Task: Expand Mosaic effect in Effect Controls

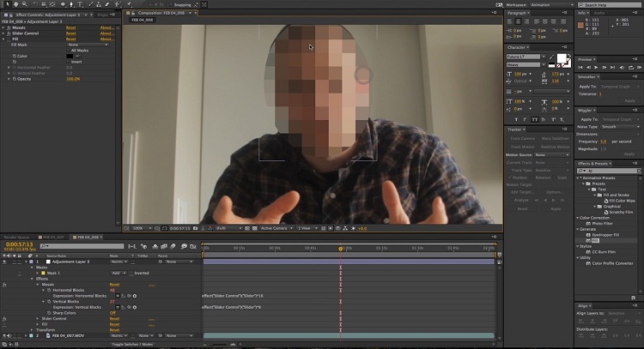Action: (3, 27)
